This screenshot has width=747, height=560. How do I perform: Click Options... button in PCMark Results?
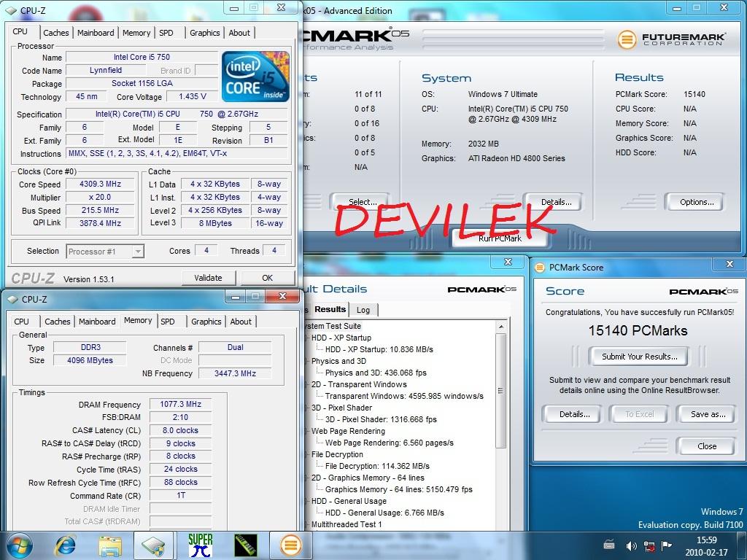point(697,202)
